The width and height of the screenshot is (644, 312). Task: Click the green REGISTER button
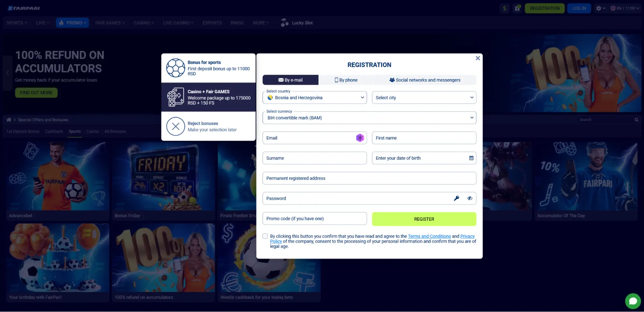click(x=424, y=219)
